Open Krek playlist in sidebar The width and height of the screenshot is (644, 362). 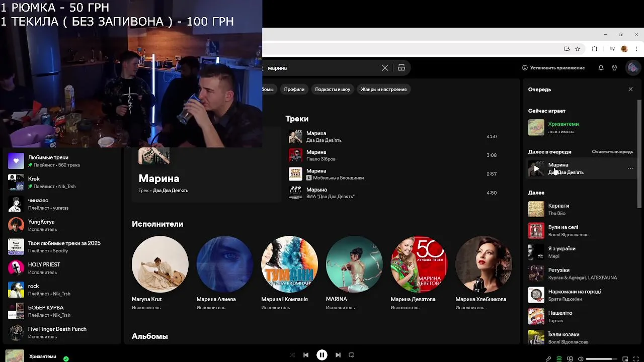61,182
